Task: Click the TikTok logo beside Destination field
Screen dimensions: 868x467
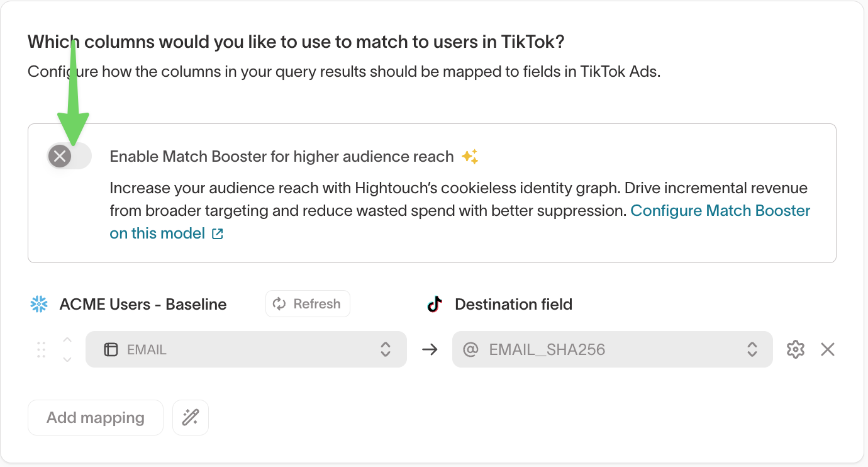Action: (x=435, y=305)
